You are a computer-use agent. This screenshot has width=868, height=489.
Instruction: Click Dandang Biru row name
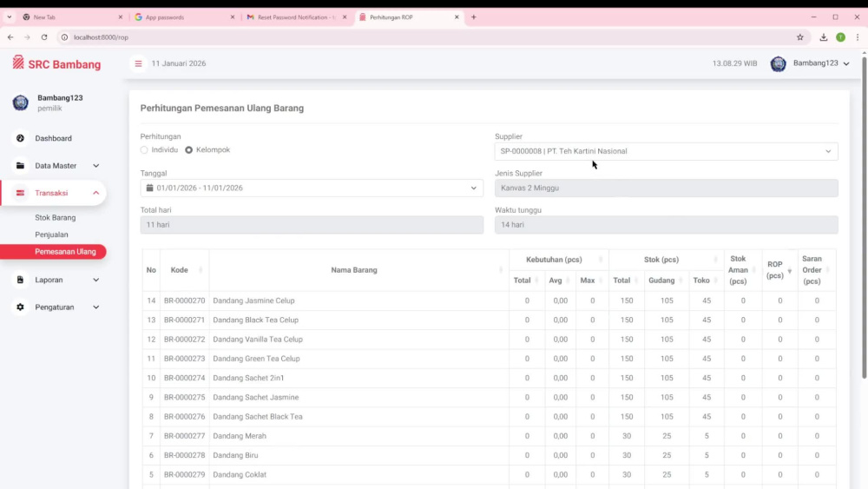point(235,455)
